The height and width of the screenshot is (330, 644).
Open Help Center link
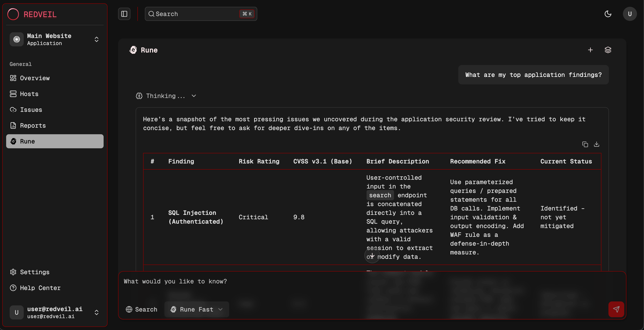pos(40,288)
